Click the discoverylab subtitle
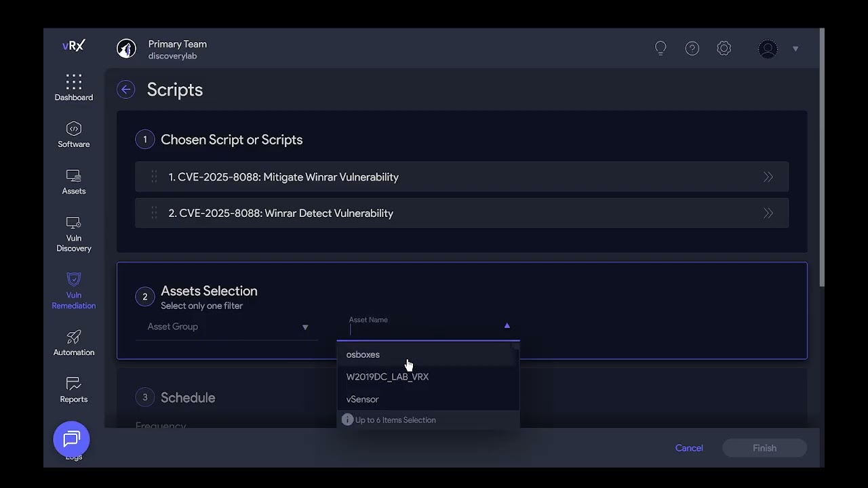 click(172, 56)
